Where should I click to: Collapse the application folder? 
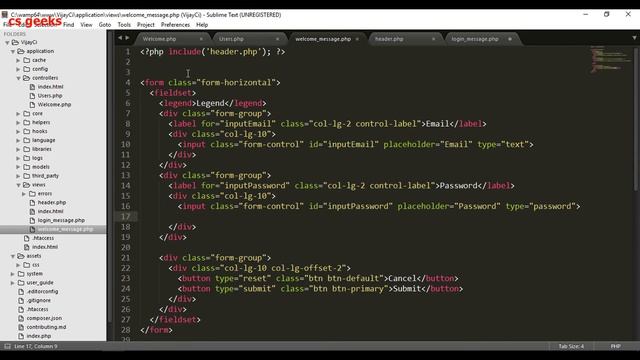pyautogui.click(x=13, y=51)
